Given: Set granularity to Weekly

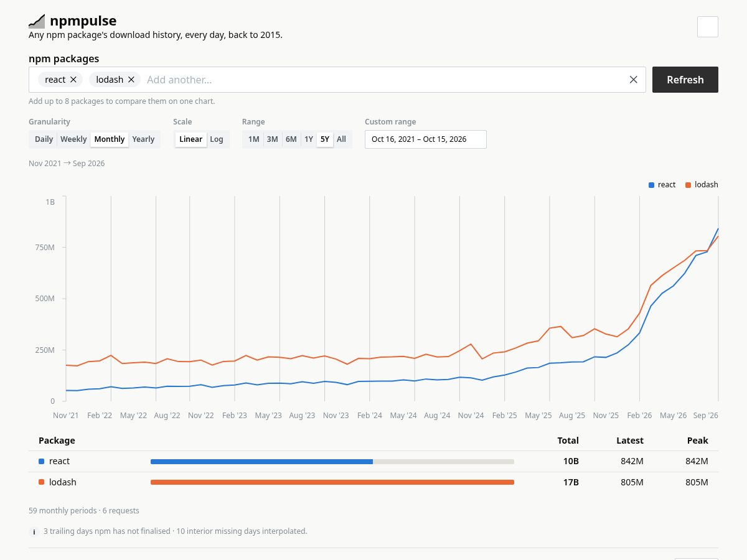Looking at the screenshot, I should [x=73, y=139].
